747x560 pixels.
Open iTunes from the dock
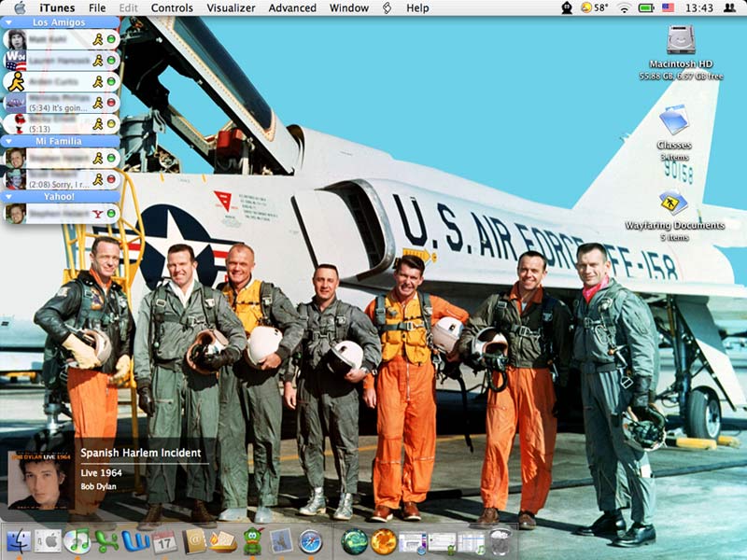[x=78, y=540]
